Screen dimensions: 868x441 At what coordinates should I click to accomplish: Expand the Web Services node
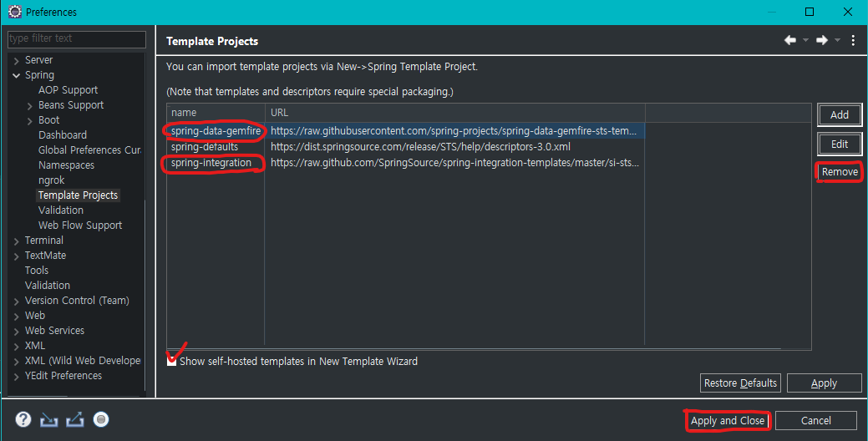16,331
